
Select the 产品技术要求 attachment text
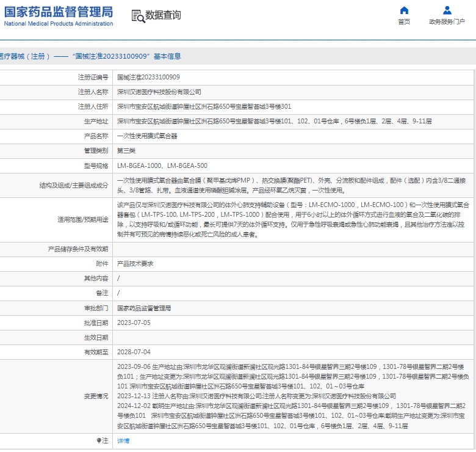pos(135,264)
